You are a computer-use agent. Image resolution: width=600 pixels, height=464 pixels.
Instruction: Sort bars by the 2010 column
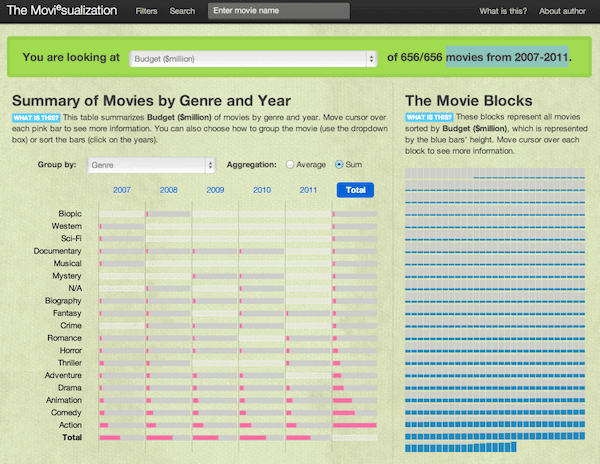[262, 190]
